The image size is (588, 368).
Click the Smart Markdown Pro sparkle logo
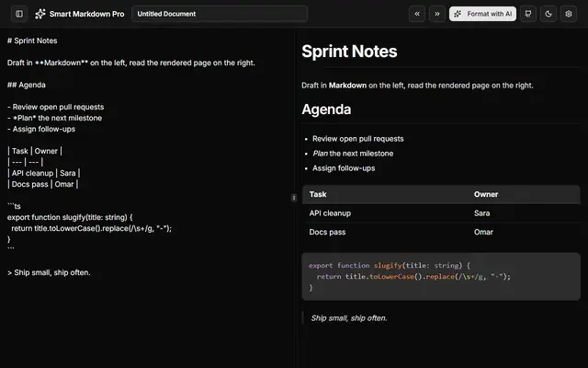40,14
